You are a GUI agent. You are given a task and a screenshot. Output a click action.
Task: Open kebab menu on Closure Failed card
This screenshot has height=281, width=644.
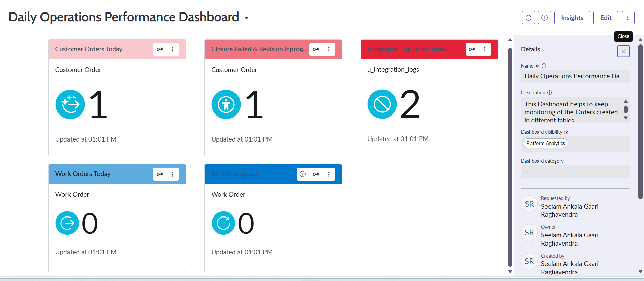(329, 49)
